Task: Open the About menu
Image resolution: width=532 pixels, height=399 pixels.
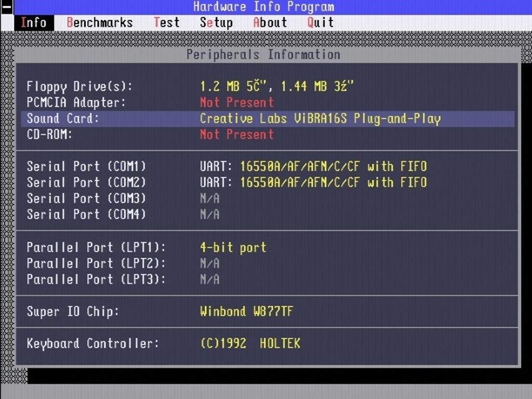Action: coord(270,23)
